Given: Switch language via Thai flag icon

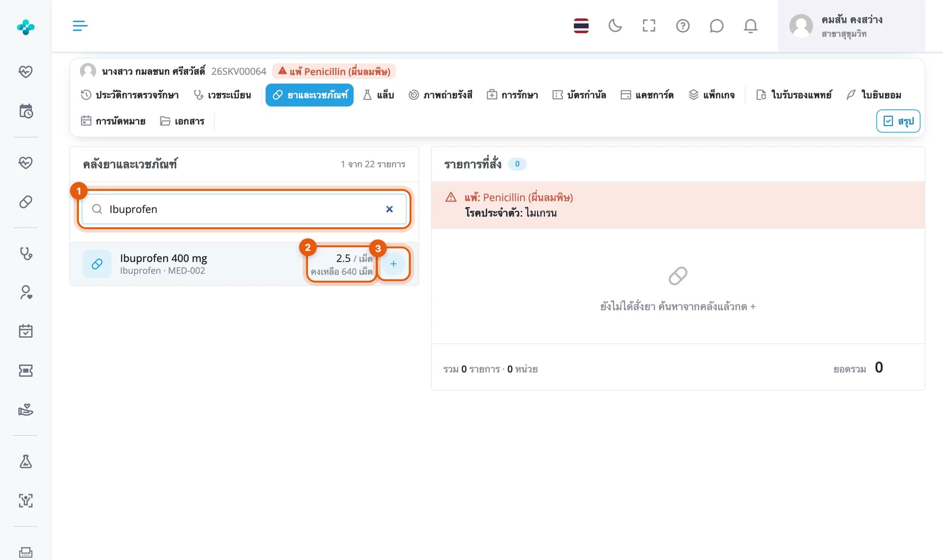Looking at the screenshot, I should (x=581, y=26).
